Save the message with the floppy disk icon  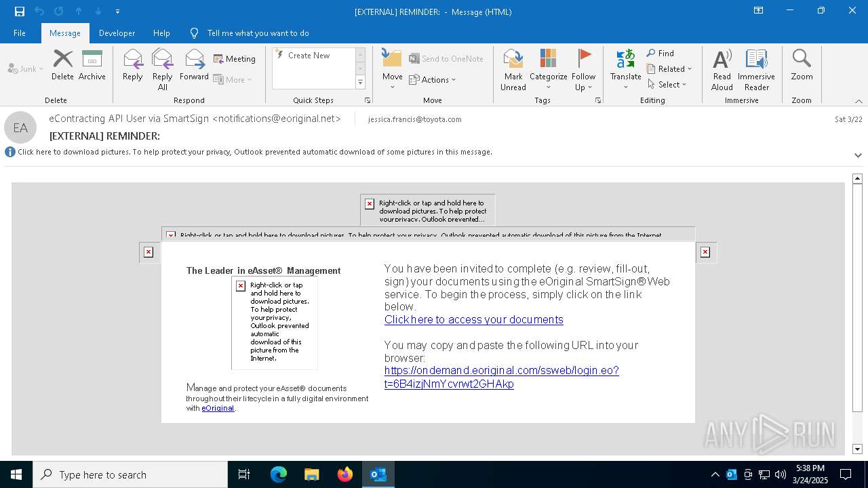click(x=20, y=12)
